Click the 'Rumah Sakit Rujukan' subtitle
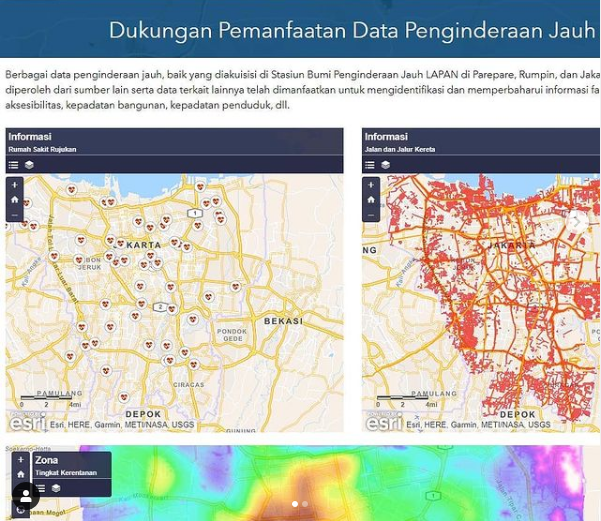 tap(42, 149)
